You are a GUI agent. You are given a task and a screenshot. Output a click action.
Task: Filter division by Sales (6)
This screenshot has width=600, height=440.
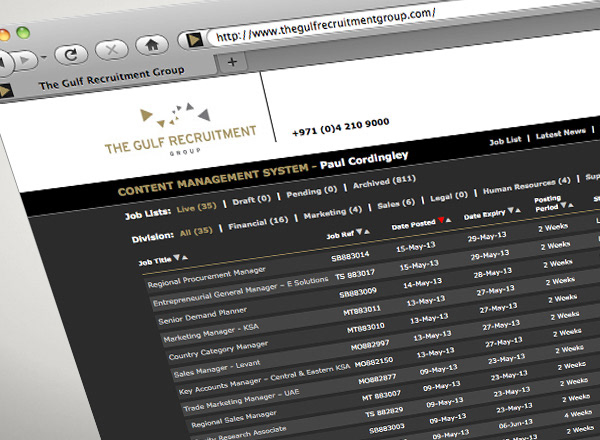tap(396, 204)
